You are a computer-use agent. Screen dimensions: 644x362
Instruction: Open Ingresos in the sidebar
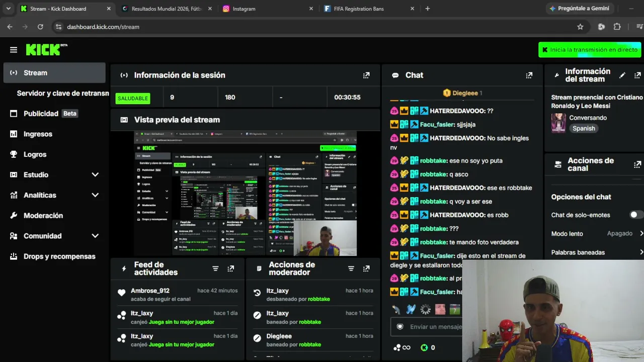(x=54, y=134)
